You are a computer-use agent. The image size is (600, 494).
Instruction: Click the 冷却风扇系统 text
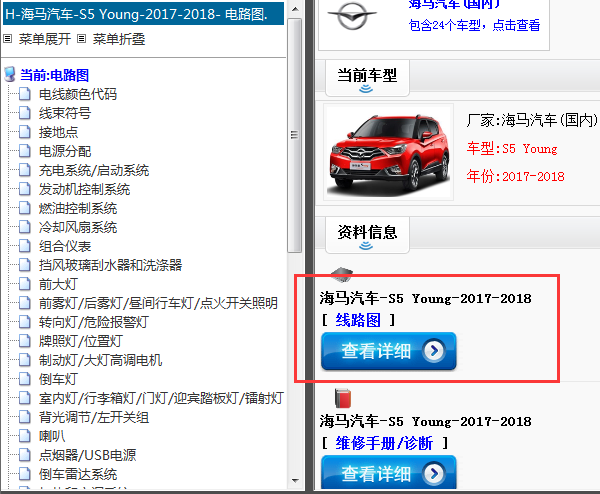tap(78, 227)
